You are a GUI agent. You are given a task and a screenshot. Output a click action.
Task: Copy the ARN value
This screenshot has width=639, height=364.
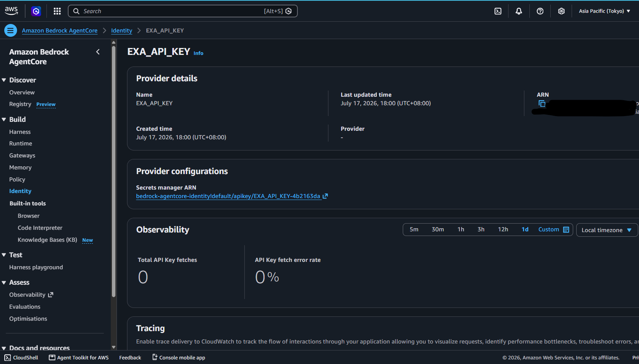click(x=542, y=103)
